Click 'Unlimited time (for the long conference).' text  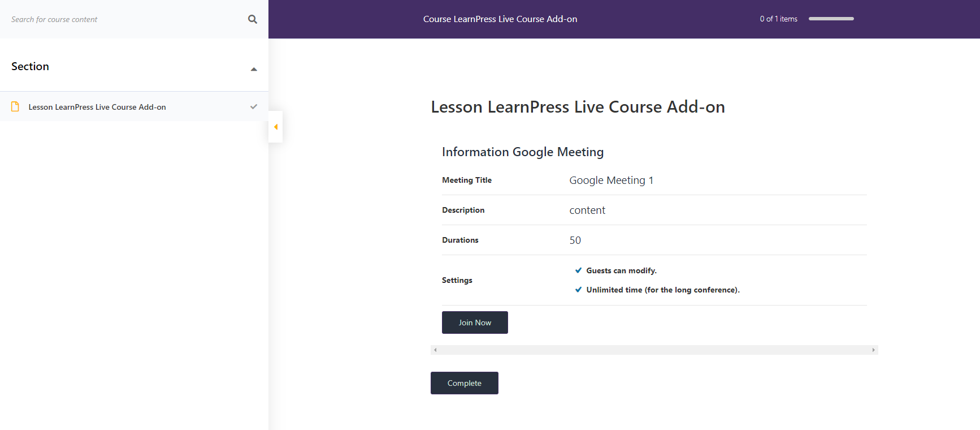click(x=663, y=290)
